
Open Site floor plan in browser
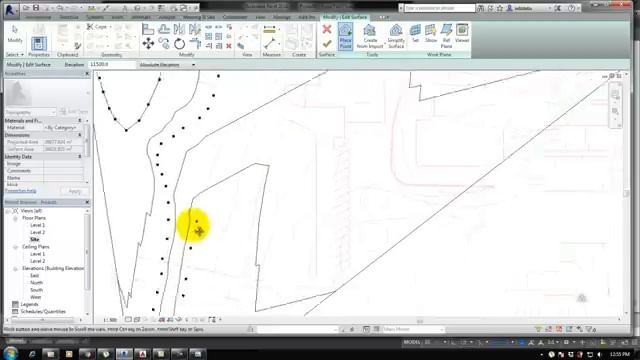click(x=35, y=240)
